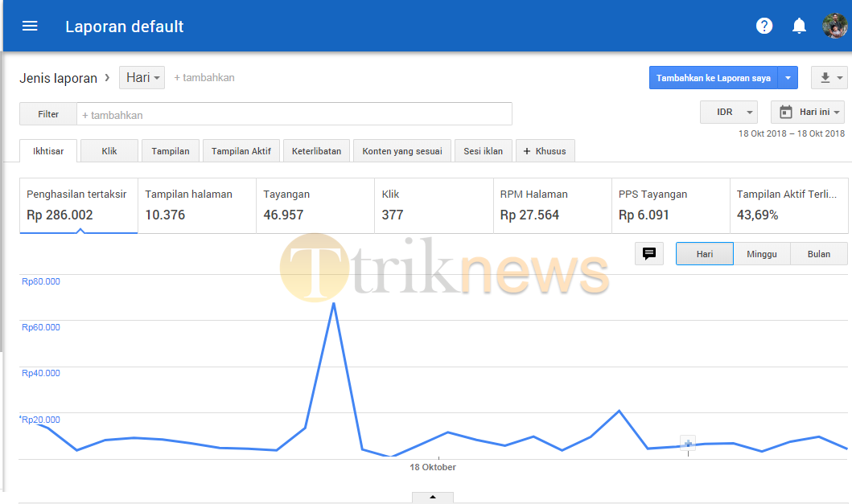Click the Rp60.000 axis label
Viewport: 852px width, 504px height.
pos(41,327)
